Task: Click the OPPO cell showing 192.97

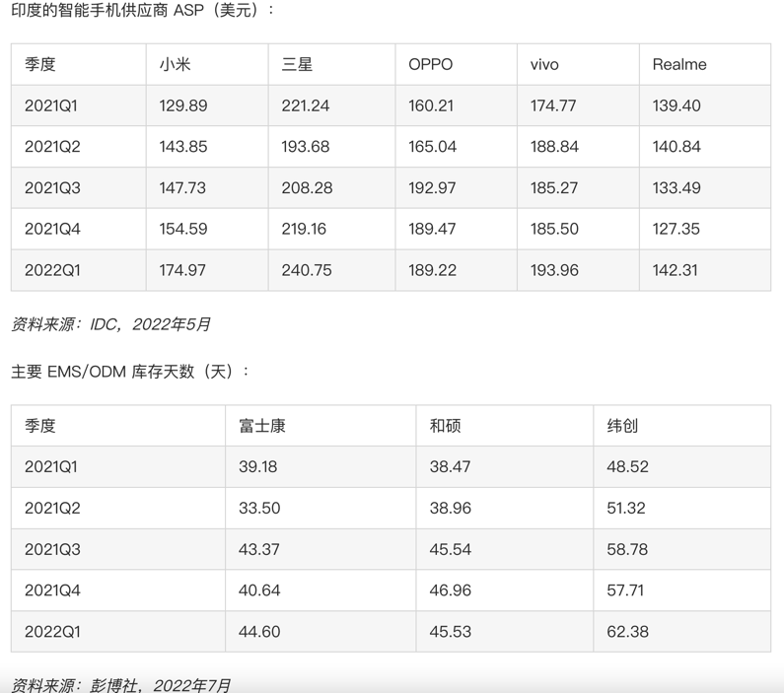Action: [x=432, y=187]
